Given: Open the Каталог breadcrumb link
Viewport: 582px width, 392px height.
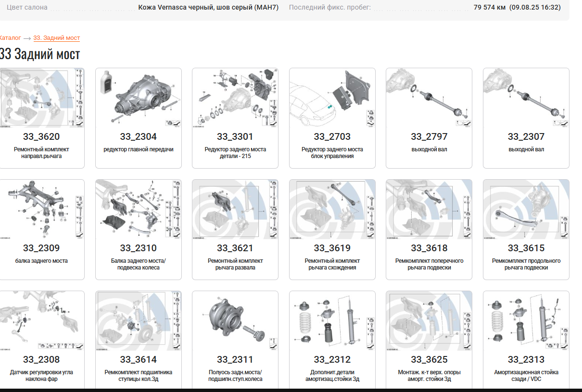Looking at the screenshot, I should pyautogui.click(x=10, y=38).
